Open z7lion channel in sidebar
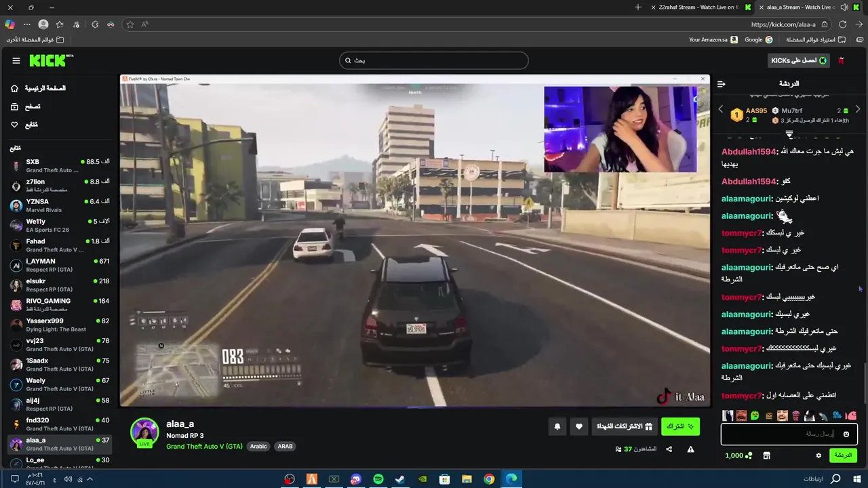This screenshot has width=868, height=488. pos(59,186)
